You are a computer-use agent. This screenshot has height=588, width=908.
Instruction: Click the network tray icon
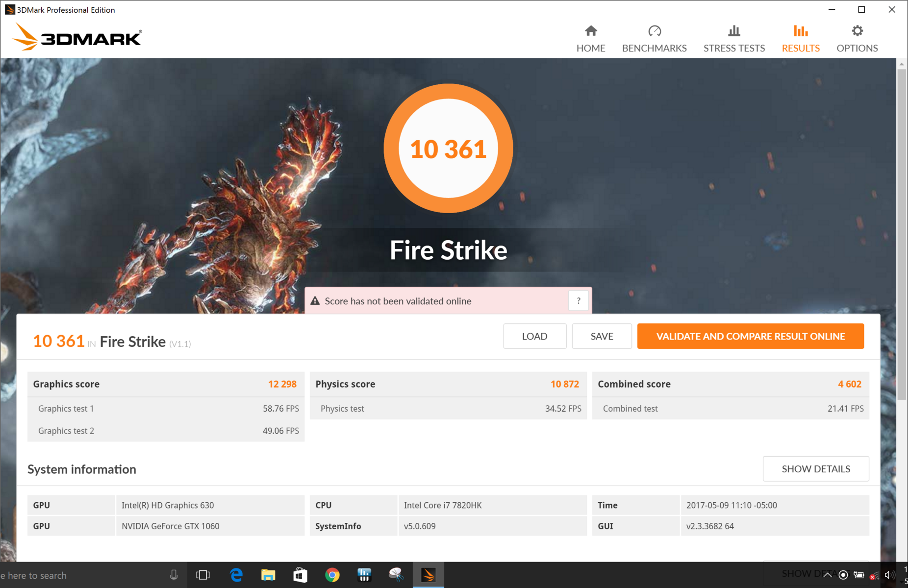[x=875, y=575]
